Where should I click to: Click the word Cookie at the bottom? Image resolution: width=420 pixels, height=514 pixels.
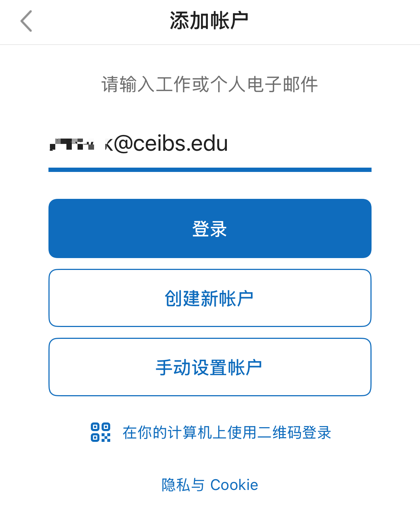[x=234, y=485]
